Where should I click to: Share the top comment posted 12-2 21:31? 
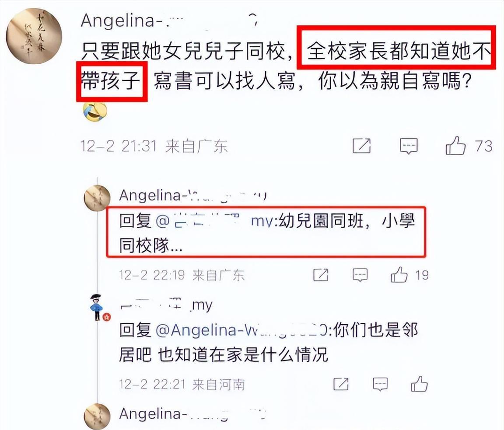point(362,146)
